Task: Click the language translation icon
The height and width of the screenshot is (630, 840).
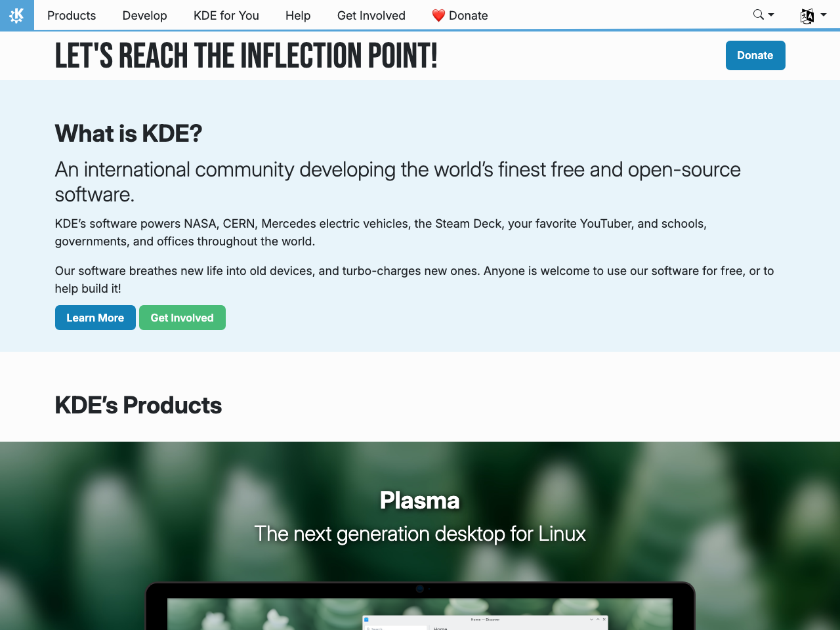Action: coord(807,15)
